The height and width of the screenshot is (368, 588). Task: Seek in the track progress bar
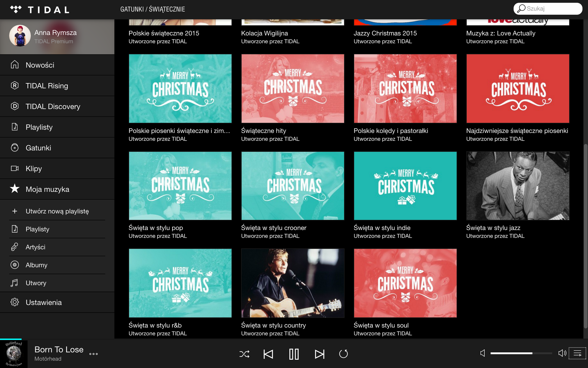coord(294,339)
